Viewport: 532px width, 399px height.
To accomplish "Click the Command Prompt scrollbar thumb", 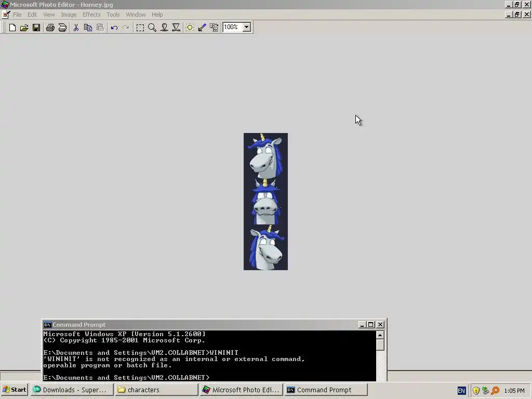I will [380, 345].
